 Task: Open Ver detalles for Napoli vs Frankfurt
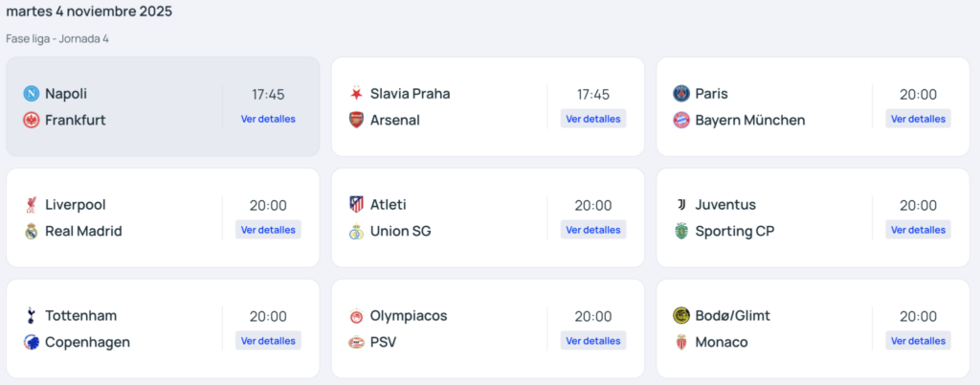pyautogui.click(x=268, y=119)
